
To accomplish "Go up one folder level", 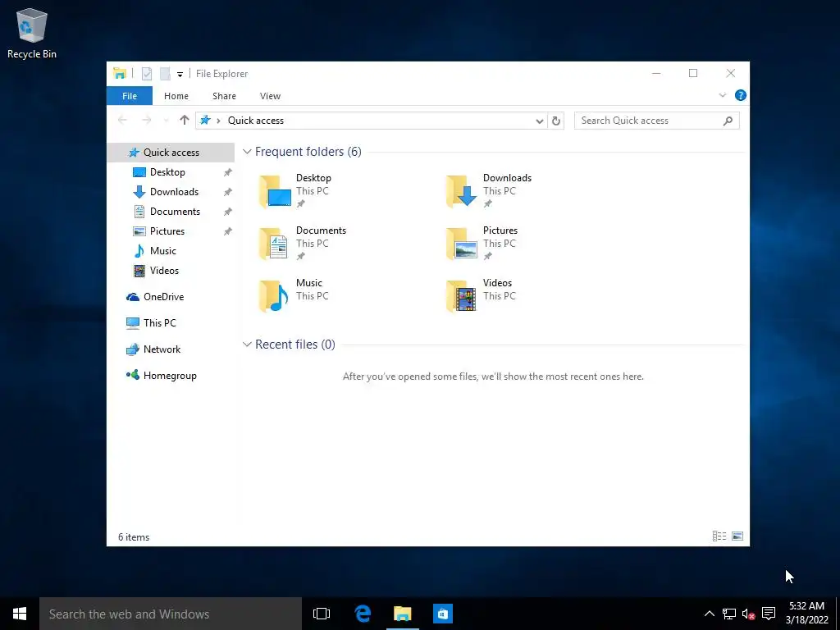I will tap(185, 120).
